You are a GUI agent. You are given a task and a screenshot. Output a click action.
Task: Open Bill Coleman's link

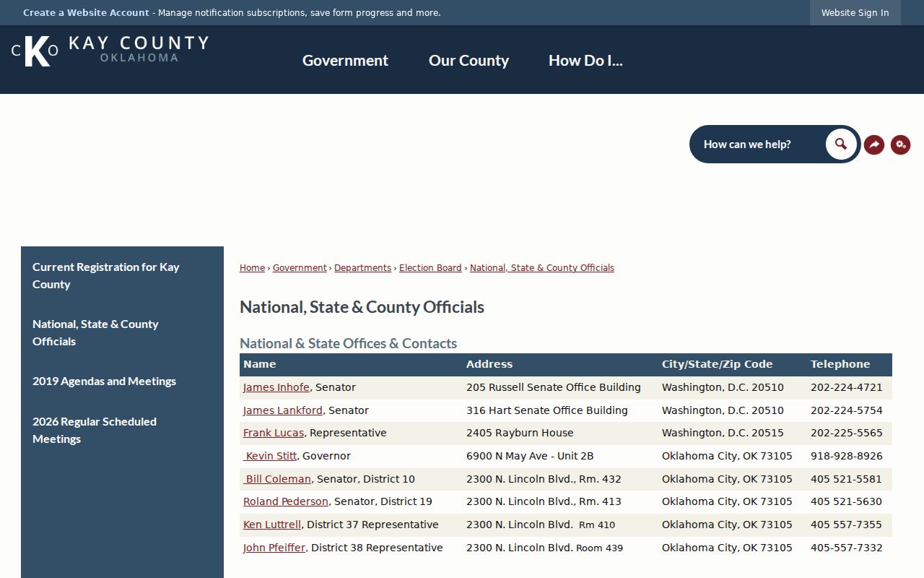point(277,479)
